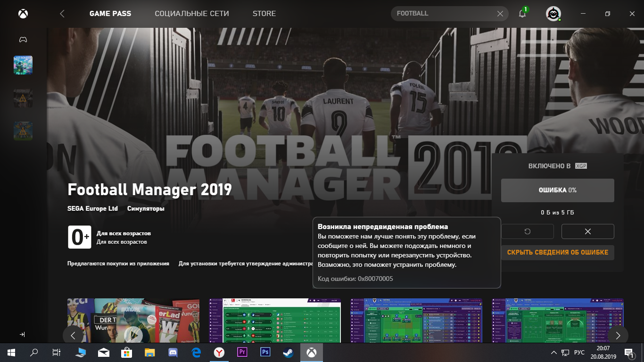Switch to the GAME PASS tab
Screen dimensions: 644x362
110,14
